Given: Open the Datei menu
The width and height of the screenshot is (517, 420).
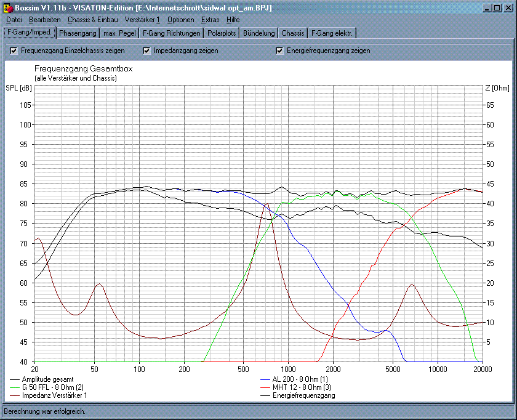Looking at the screenshot, I should click(x=14, y=20).
